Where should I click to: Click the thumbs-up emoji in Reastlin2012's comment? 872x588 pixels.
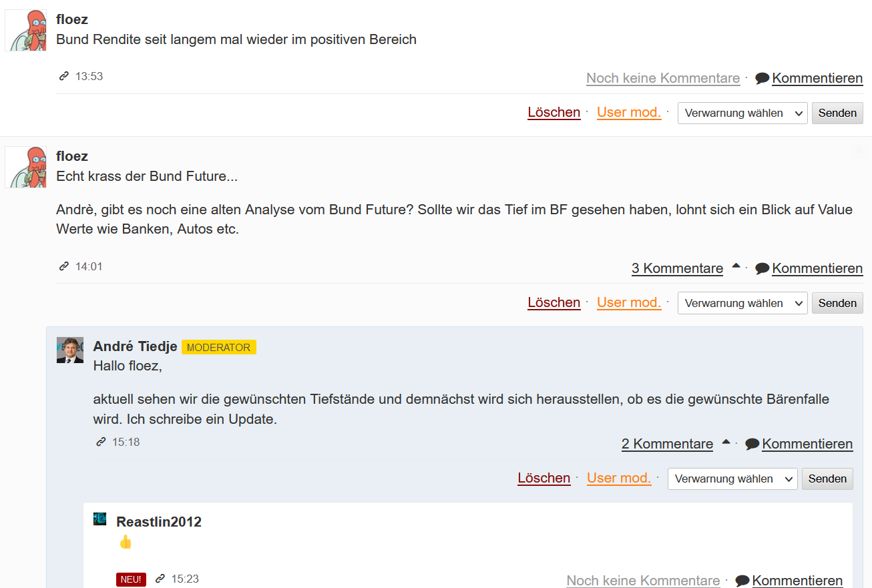point(126,542)
